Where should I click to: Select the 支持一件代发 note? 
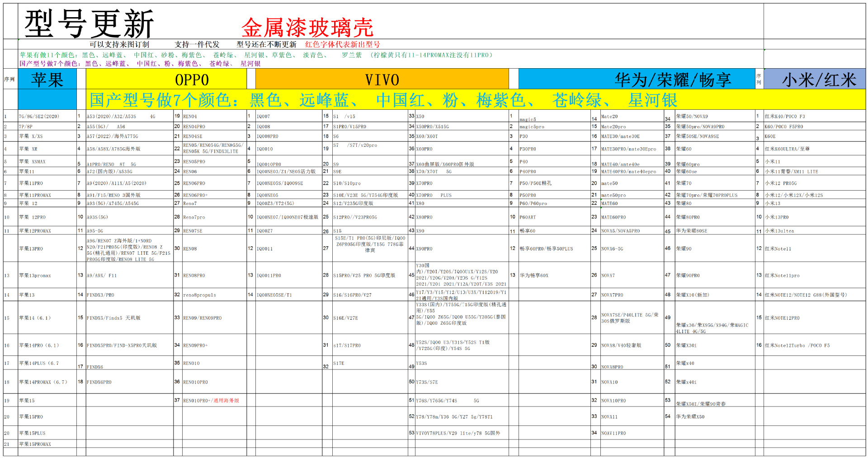pos(197,44)
